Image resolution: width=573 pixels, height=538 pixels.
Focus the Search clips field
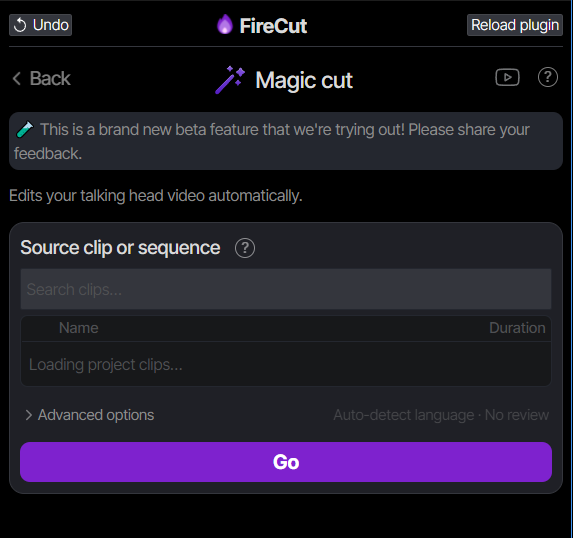pyautogui.click(x=286, y=289)
